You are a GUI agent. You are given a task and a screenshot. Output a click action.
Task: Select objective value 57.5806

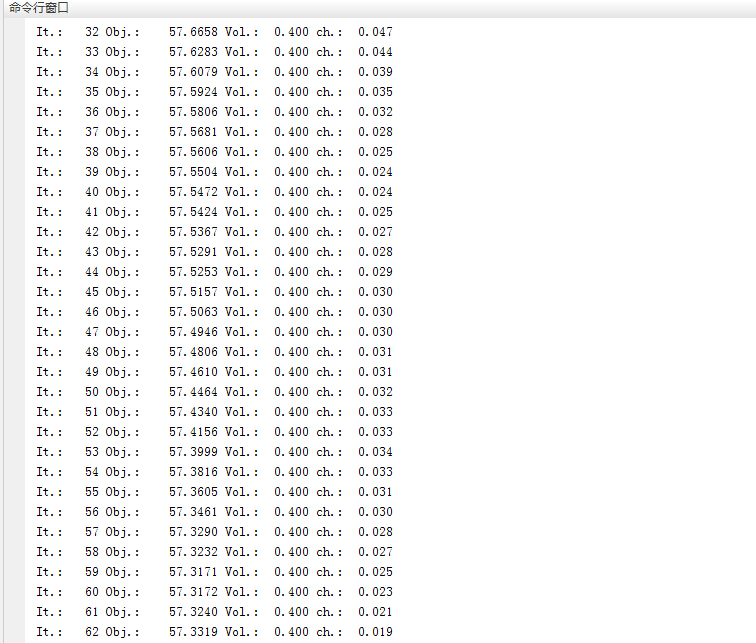pyautogui.click(x=193, y=112)
